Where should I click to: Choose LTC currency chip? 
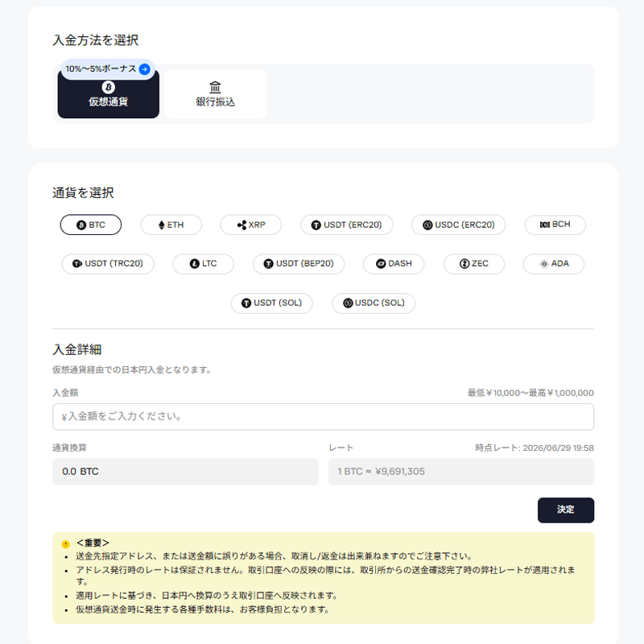204,264
